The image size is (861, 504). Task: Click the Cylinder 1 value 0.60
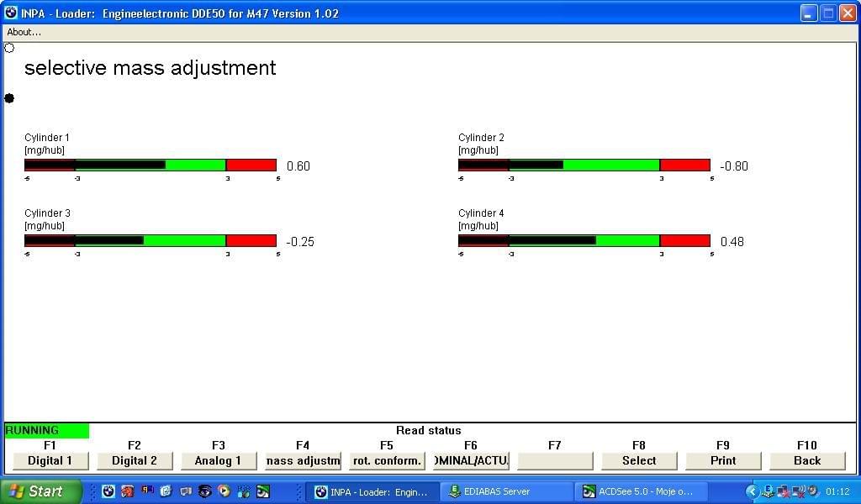pyautogui.click(x=298, y=166)
